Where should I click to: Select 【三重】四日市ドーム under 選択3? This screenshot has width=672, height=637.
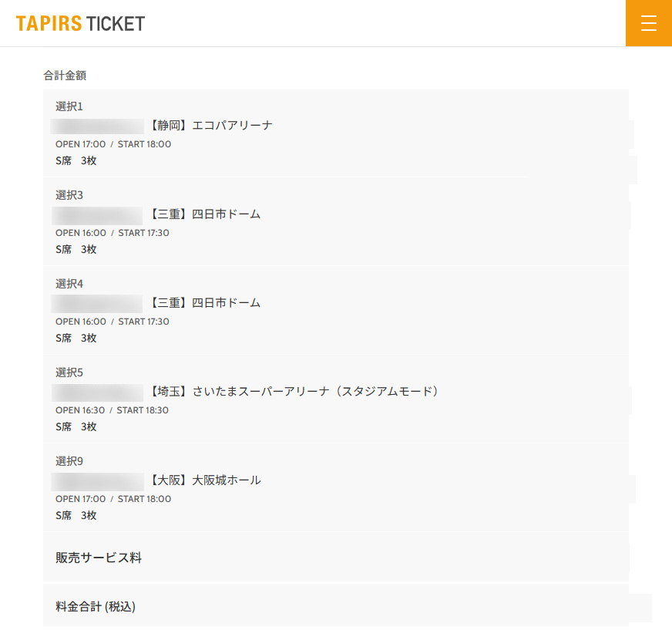tap(205, 214)
